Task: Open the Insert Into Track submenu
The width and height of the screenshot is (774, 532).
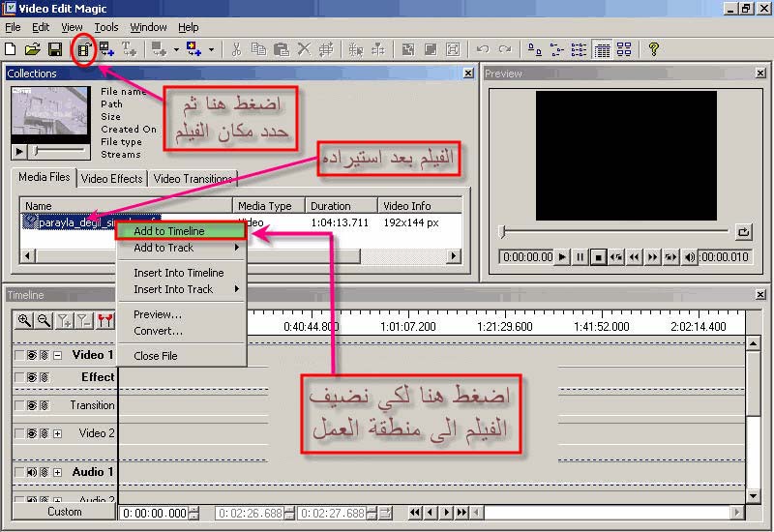Action: click(x=181, y=289)
